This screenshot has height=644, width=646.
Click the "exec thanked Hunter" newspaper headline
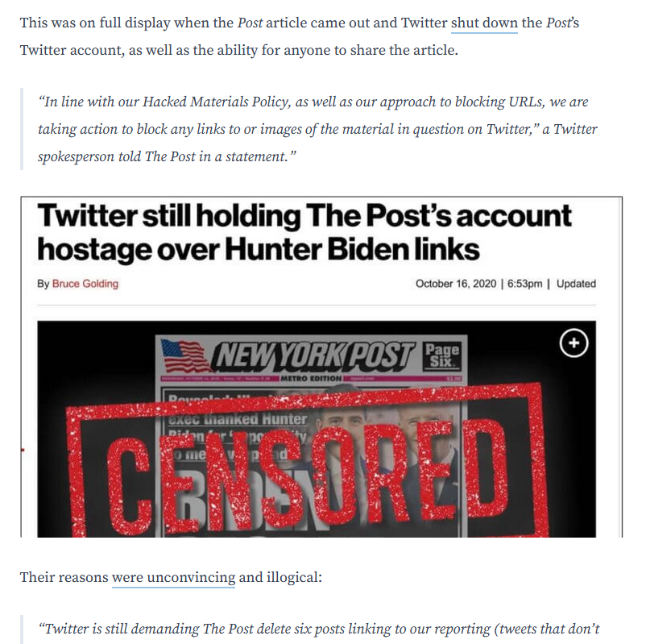tap(238, 419)
